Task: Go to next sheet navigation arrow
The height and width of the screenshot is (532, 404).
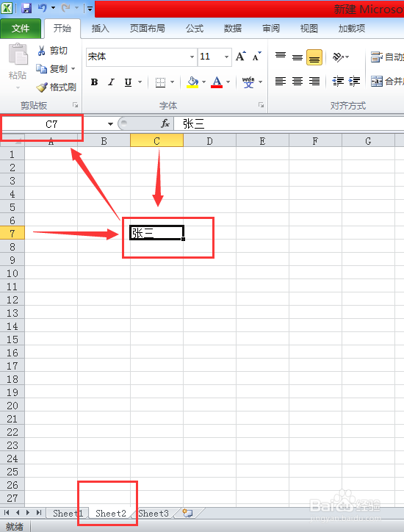Action: point(28,513)
